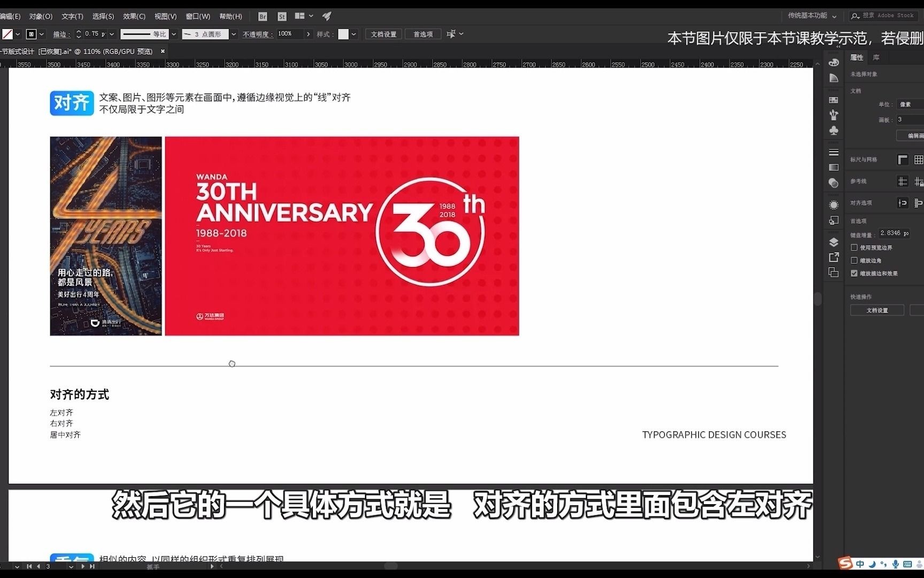Switch to the 库 panel tab
The width and height of the screenshot is (924, 578).
coord(876,57)
